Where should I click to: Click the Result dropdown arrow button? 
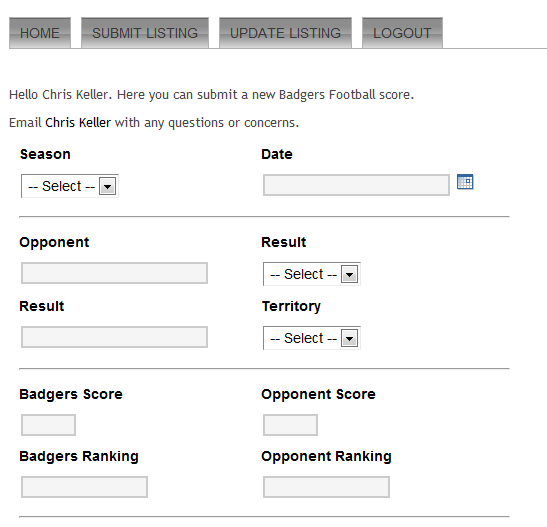tap(350, 274)
